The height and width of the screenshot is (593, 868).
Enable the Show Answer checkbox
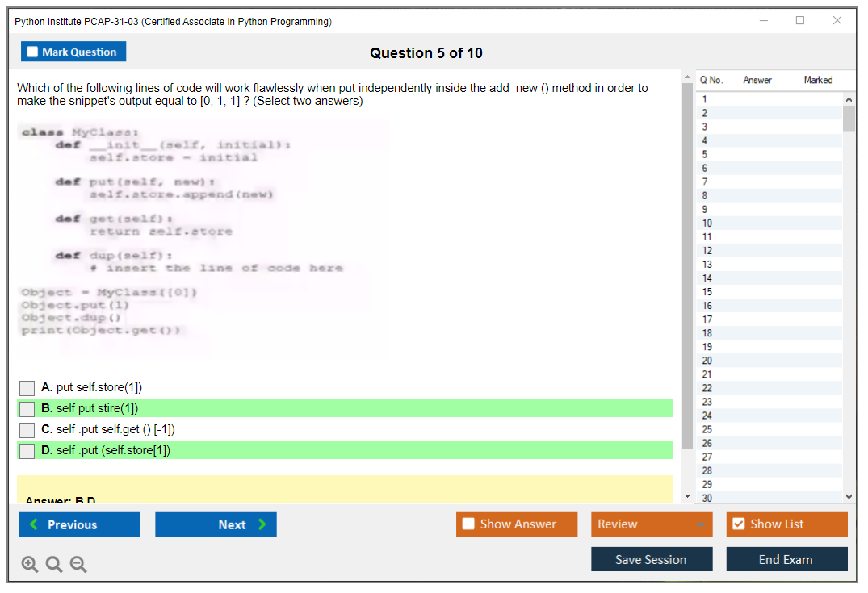tap(469, 524)
